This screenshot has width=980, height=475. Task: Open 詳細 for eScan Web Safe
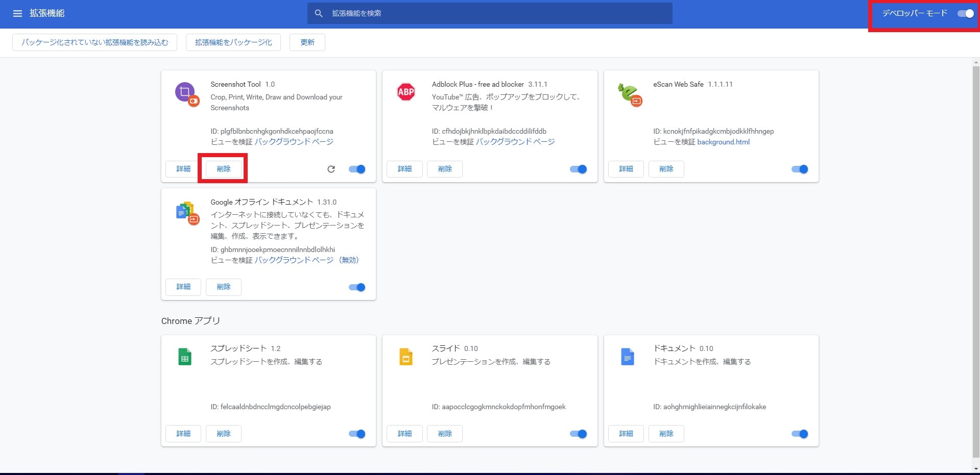[x=626, y=169]
